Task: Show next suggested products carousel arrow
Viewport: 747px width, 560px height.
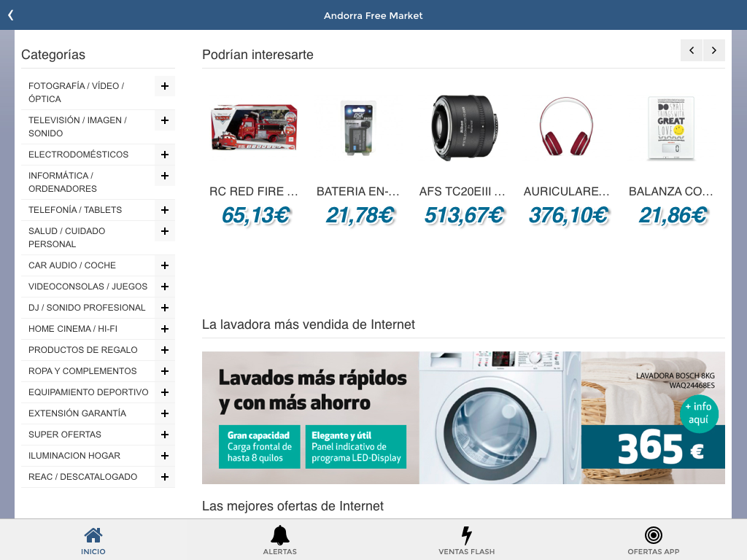Action: (x=713, y=50)
